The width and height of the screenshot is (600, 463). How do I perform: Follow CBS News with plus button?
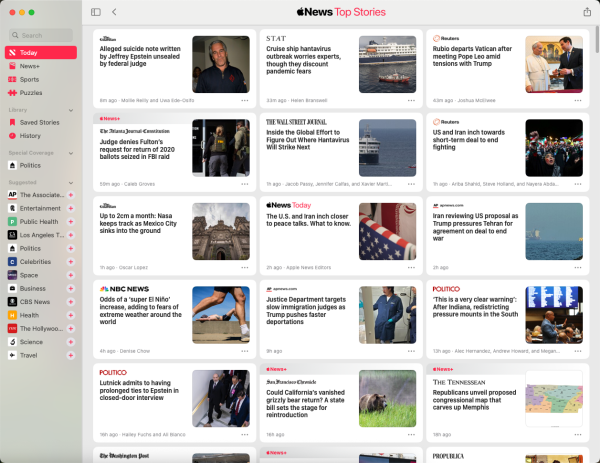[71, 302]
